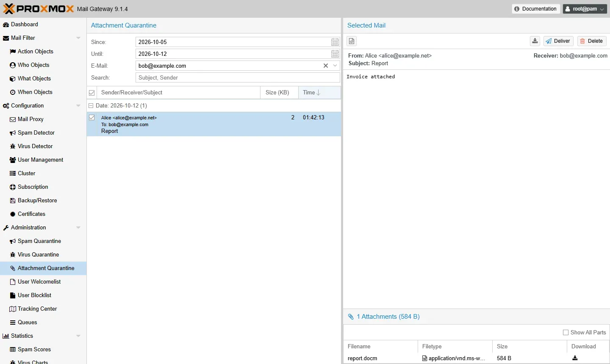
Task: Sort by the Time column header
Action: [x=319, y=93]
